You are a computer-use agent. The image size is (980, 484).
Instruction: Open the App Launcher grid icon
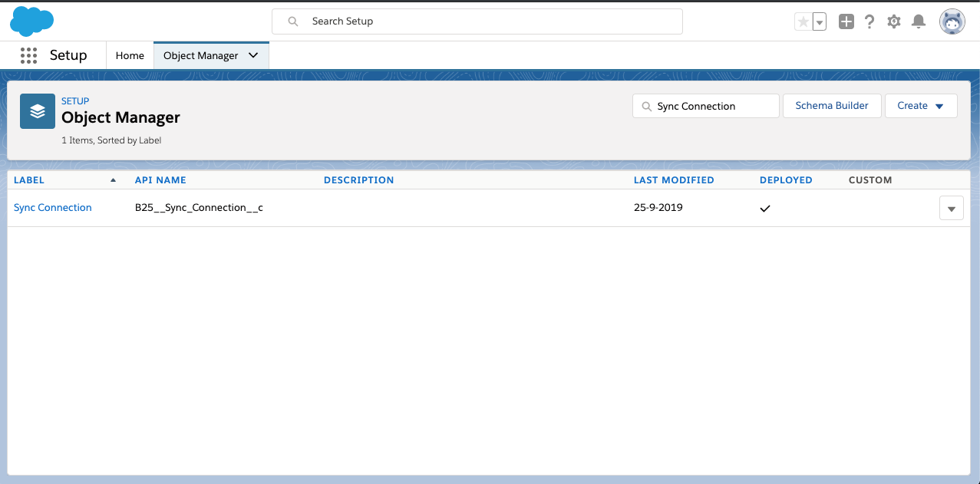coord(28,55)
